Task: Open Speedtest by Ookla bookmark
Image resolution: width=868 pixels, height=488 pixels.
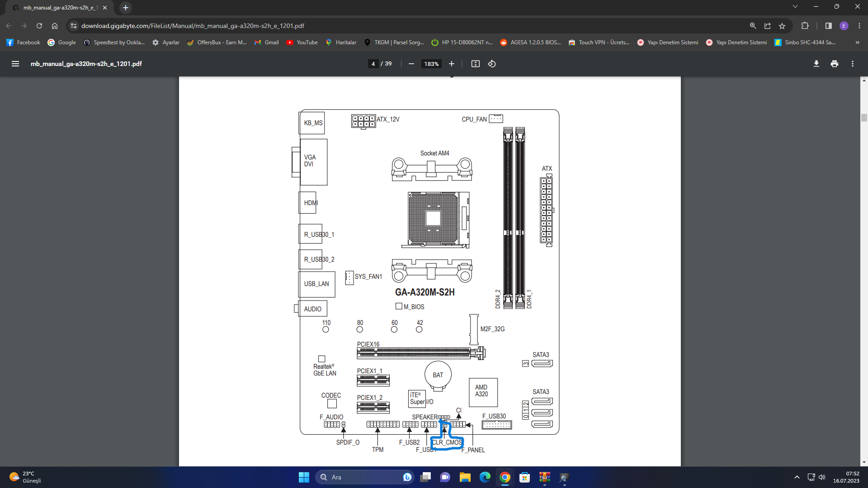Action: pyautogui.click(x=114, y=42)
